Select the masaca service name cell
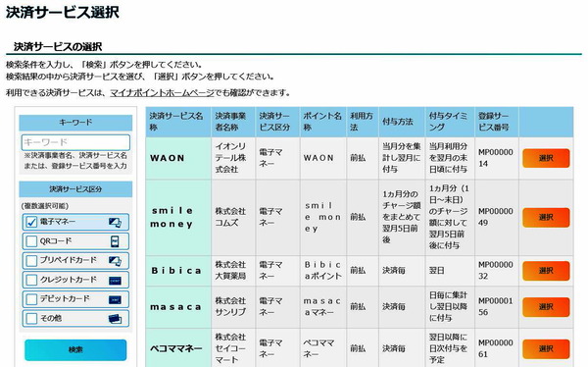Image resolution: width=588 pixels, height=367 pixels. (x=178, y=307)
